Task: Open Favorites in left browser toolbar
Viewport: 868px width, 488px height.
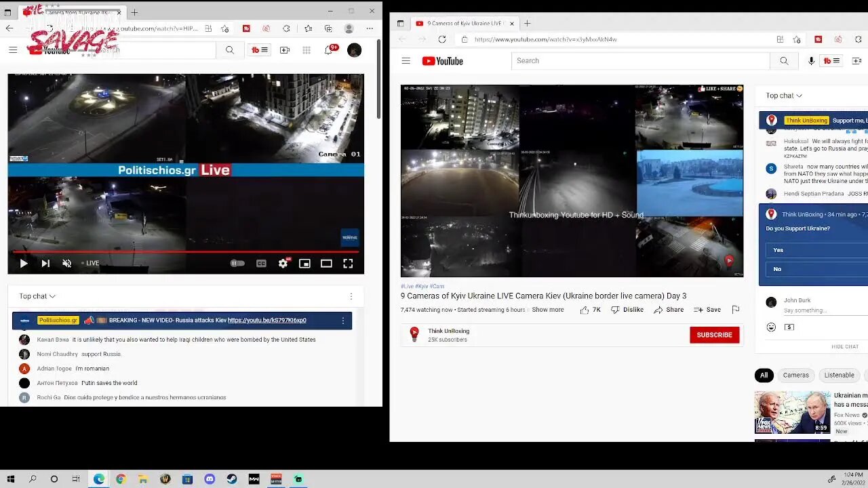Action: [308, 28]
